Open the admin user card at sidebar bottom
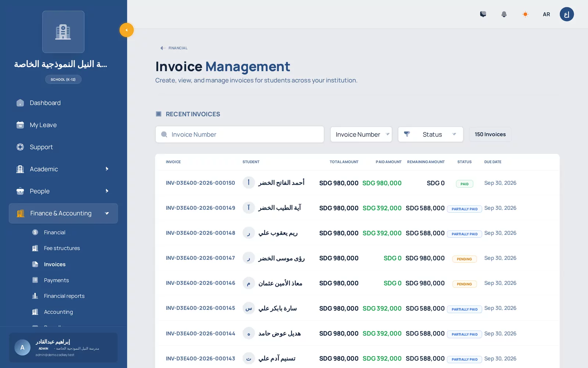 pyautogui.click(x=63, y=348)
